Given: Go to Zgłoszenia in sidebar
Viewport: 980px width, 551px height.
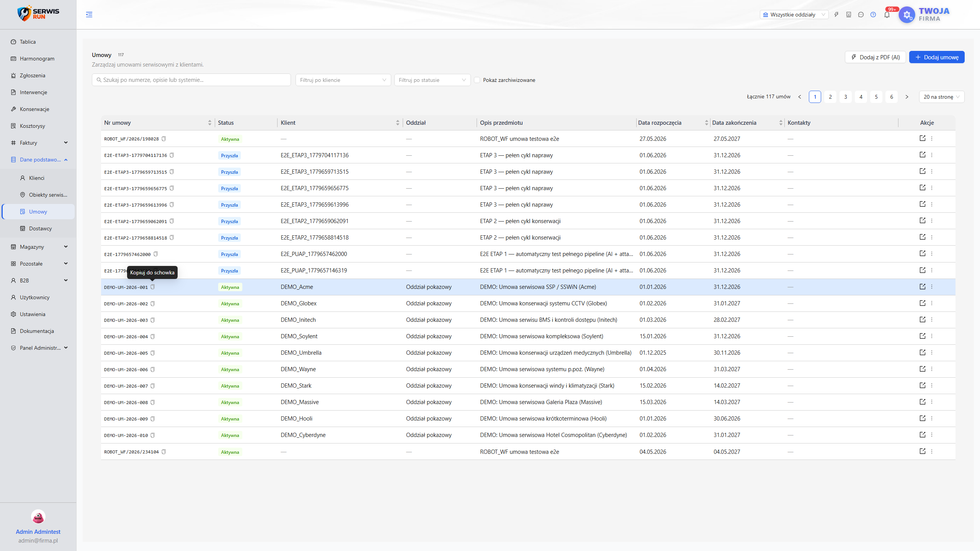Looking at the screenshot, I should (x=38, y=75).
